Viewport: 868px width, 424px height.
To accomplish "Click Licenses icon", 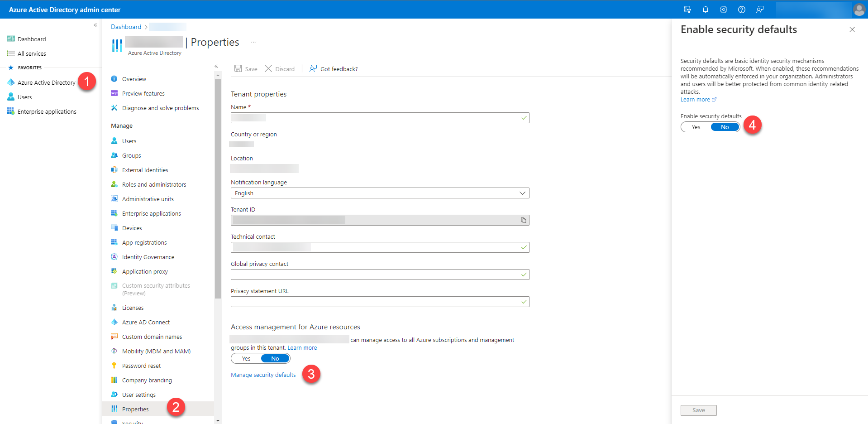I will pyautogui.click(x=114, y=308).
